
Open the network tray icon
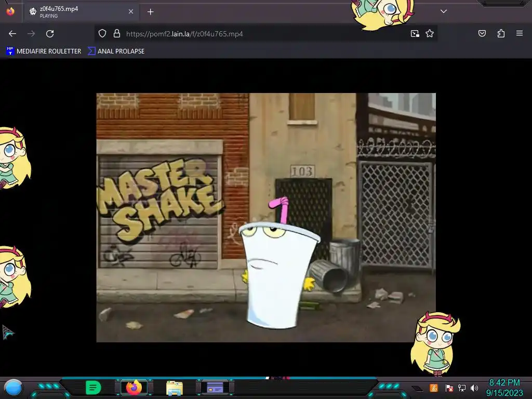coord(462,388)
